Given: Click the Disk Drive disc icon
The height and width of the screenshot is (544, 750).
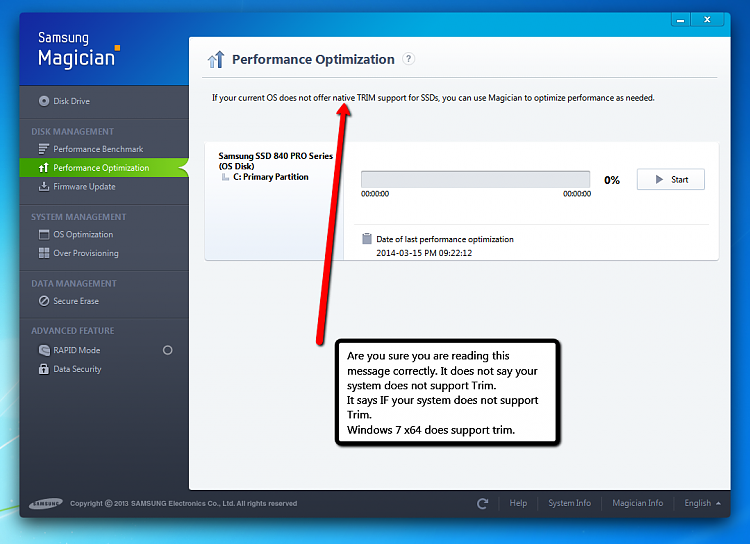Looking at the screenshot, I should pos(44,101).
